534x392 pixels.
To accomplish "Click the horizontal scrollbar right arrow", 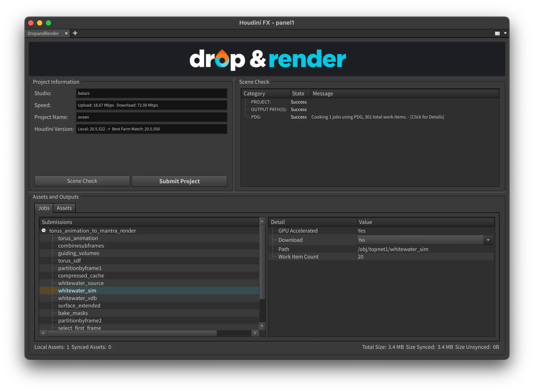I will [x=255, y=333].
